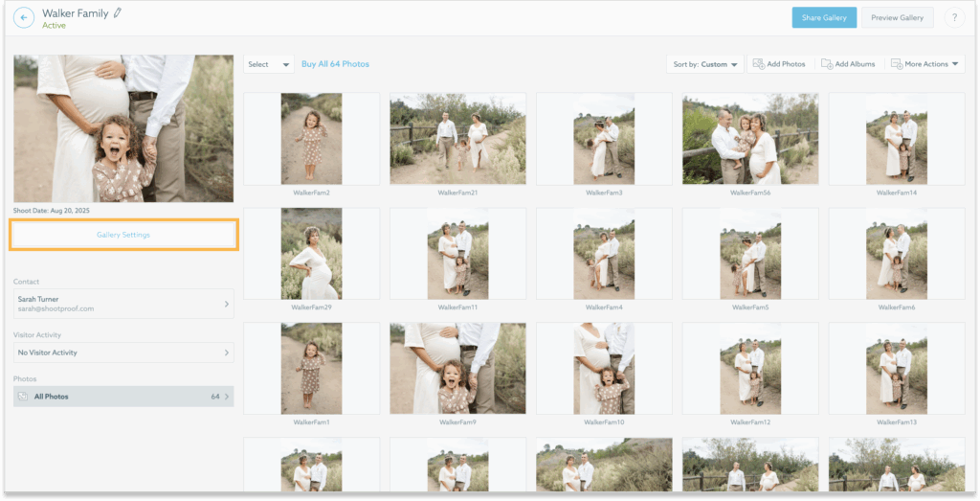Select the WalkerFam29 thumbnail
980x501 pixels.
click(311, 254)
